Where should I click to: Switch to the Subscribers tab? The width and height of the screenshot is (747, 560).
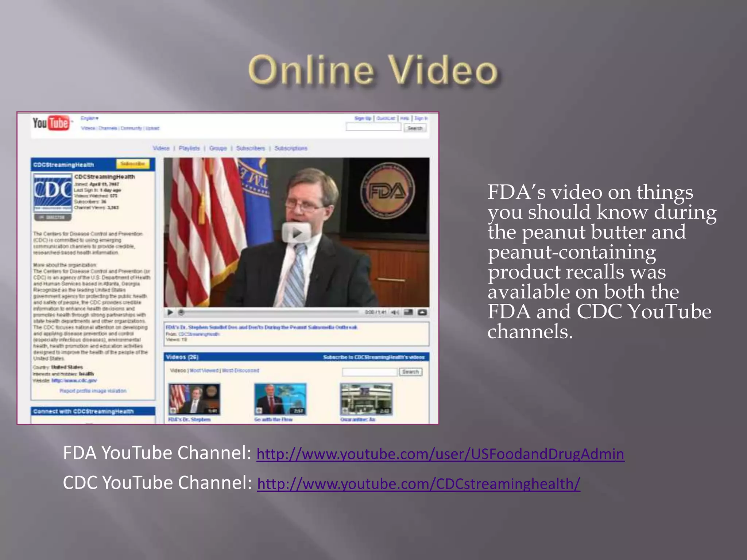pos(251,148)
